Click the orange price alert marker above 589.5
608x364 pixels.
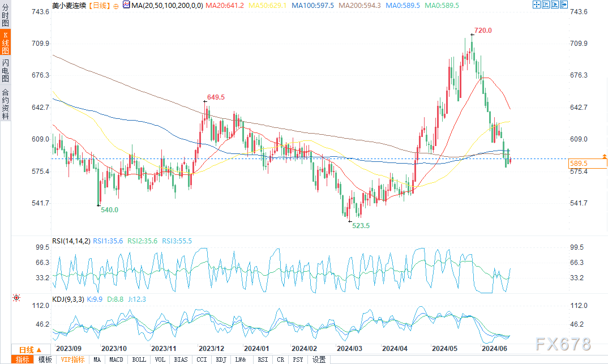pos(605,155)
